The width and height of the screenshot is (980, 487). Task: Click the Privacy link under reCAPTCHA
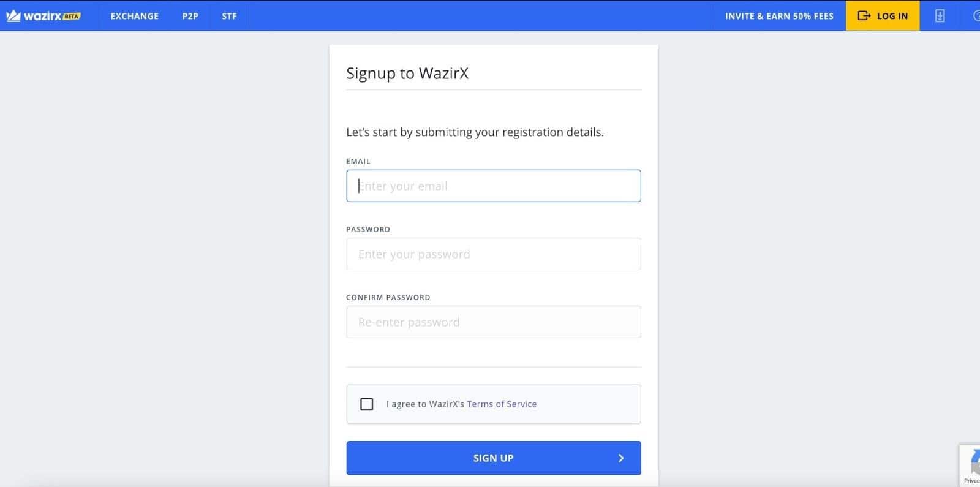click(x=972, y=481)
